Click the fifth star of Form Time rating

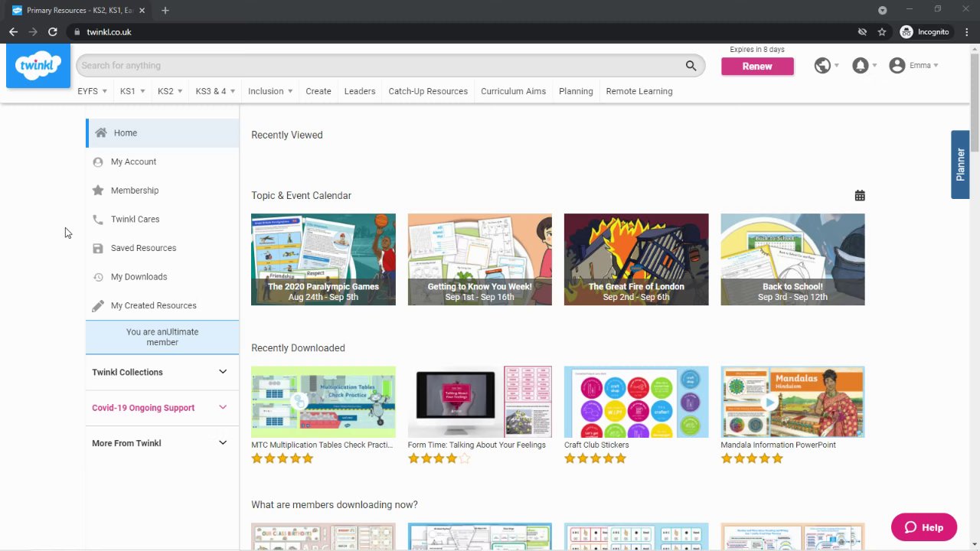pos(465,458)
